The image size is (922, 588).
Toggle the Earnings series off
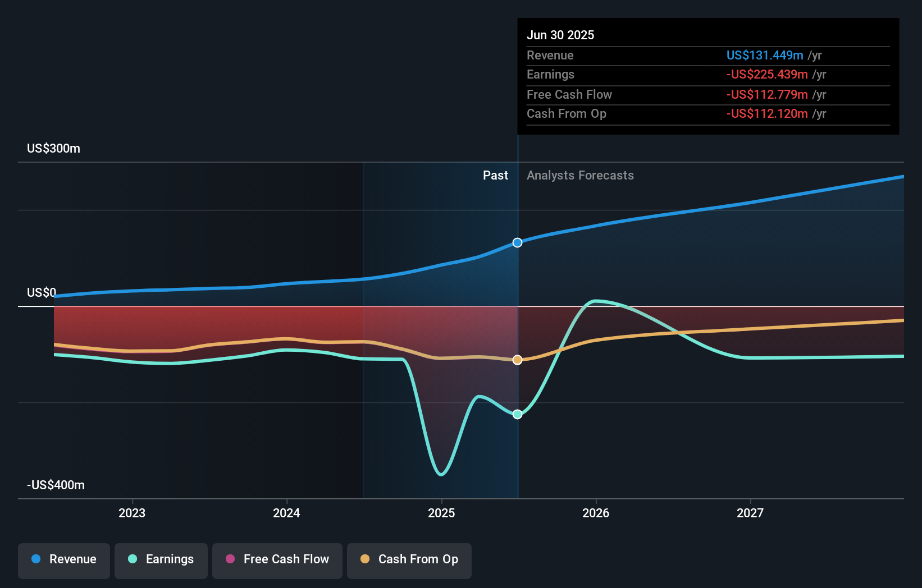[161, 559]
